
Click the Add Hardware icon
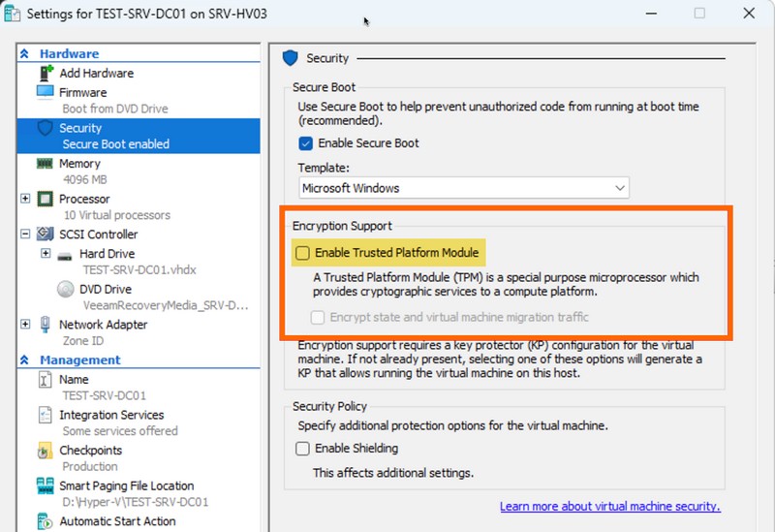pos(45,73)
